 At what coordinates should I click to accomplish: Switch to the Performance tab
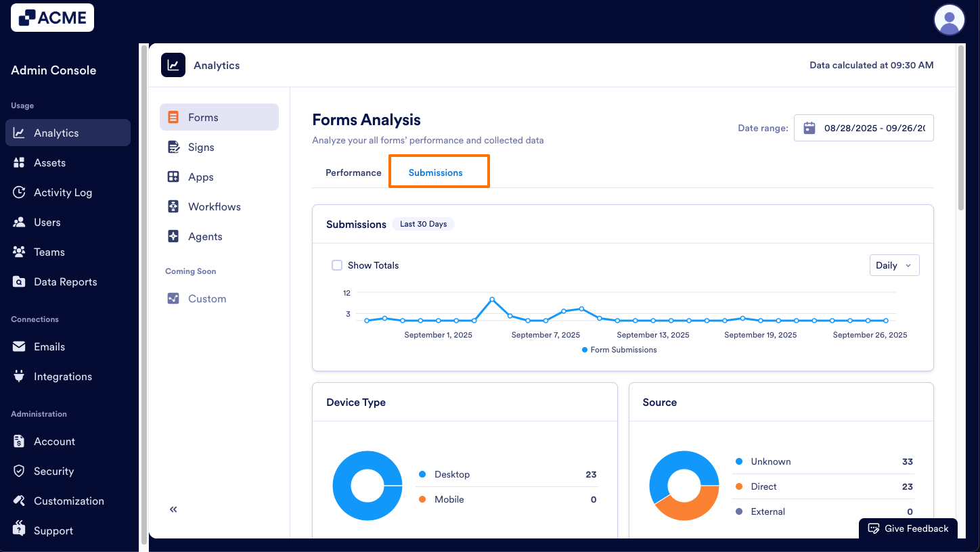coord(353,172)
